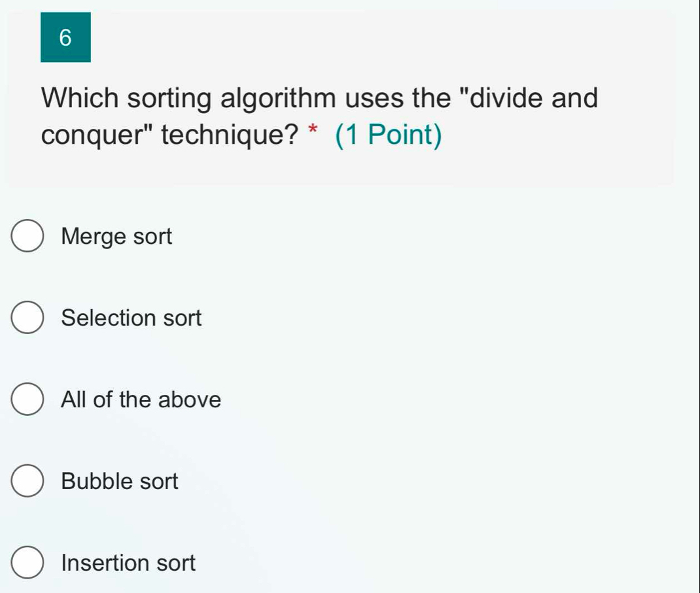Click the 'Insertion sort' option label
700x593 pixels.
[128, 563]
